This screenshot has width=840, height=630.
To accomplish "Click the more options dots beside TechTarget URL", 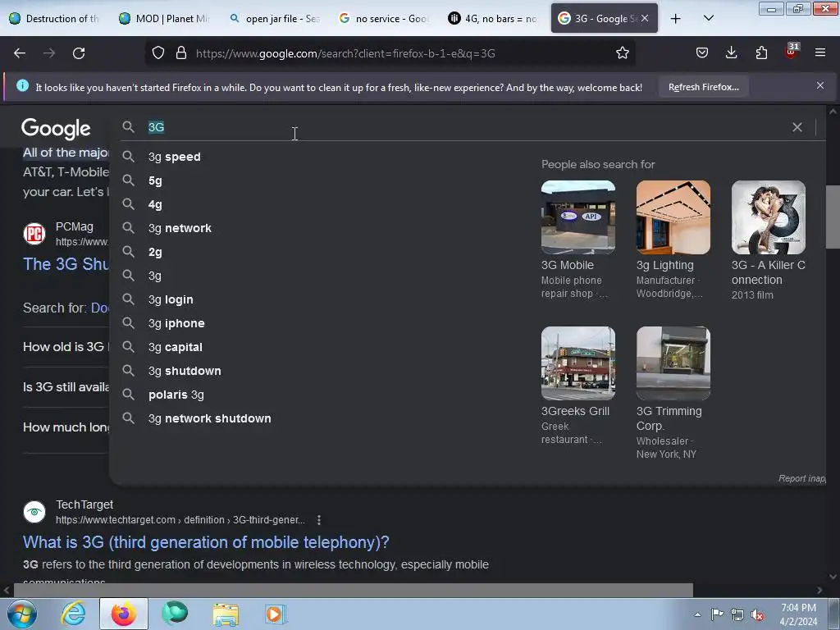I will pos(319,519).
